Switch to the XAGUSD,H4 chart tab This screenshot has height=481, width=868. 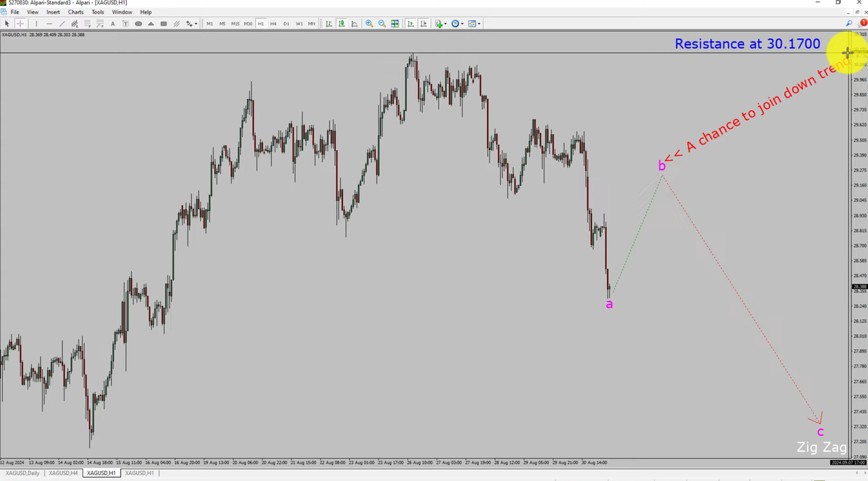tap(63, 473)
